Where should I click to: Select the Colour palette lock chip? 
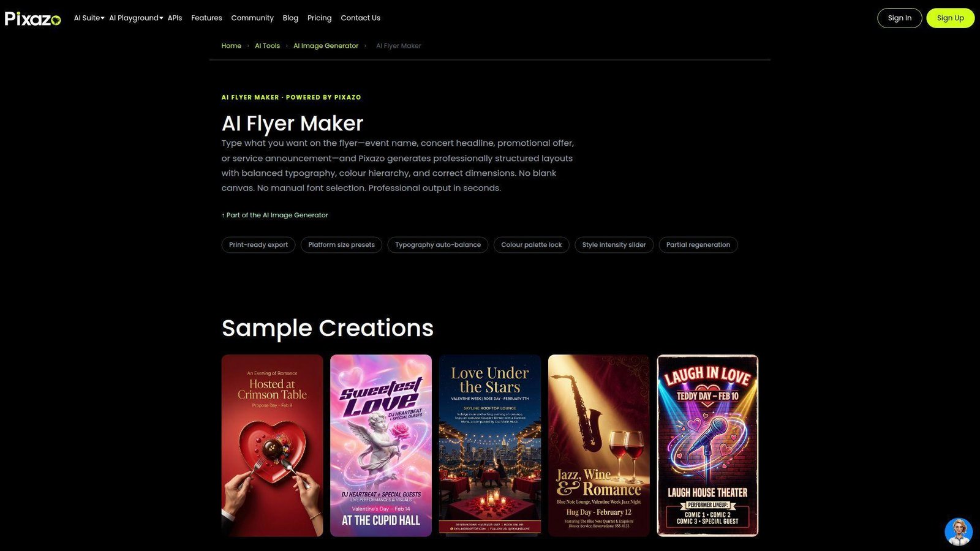pyautogui.click(x=532, y=245)
